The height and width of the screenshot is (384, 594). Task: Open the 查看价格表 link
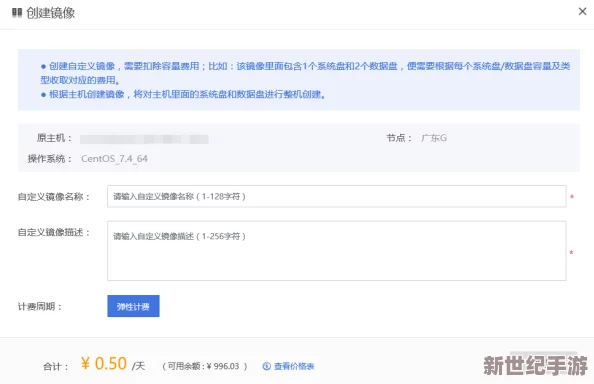pos(294,366)
